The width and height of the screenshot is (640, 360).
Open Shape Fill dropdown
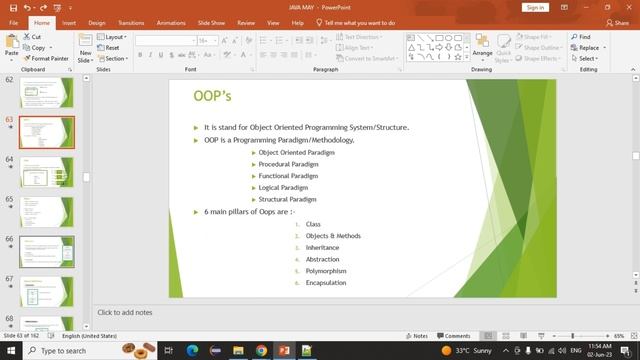[533, 37]
